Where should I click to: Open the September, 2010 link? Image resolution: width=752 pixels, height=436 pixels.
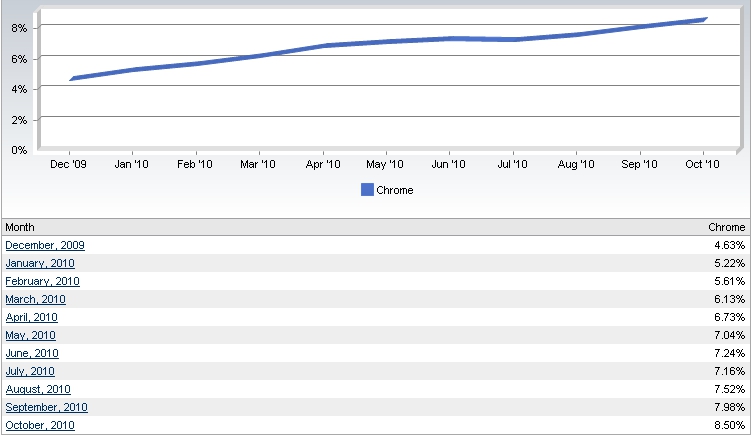pos(47,407)
